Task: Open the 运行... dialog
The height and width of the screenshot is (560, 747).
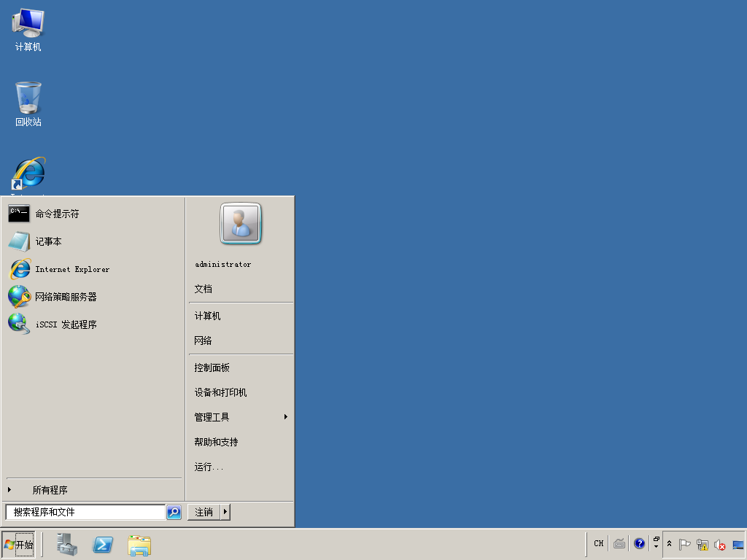Action: click(240, 467)
